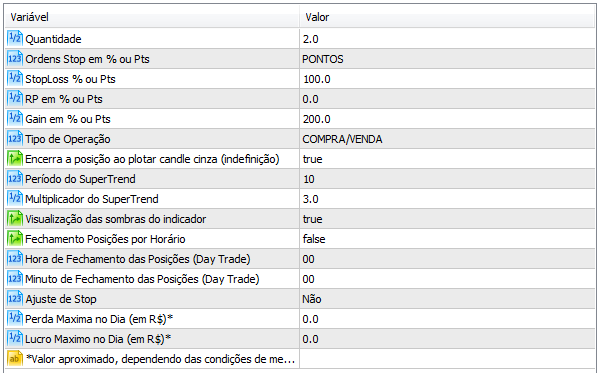600x373 pixels.
Task: Click the icon beside Lucro Maximo no Dia
Action: click(15, 339)
